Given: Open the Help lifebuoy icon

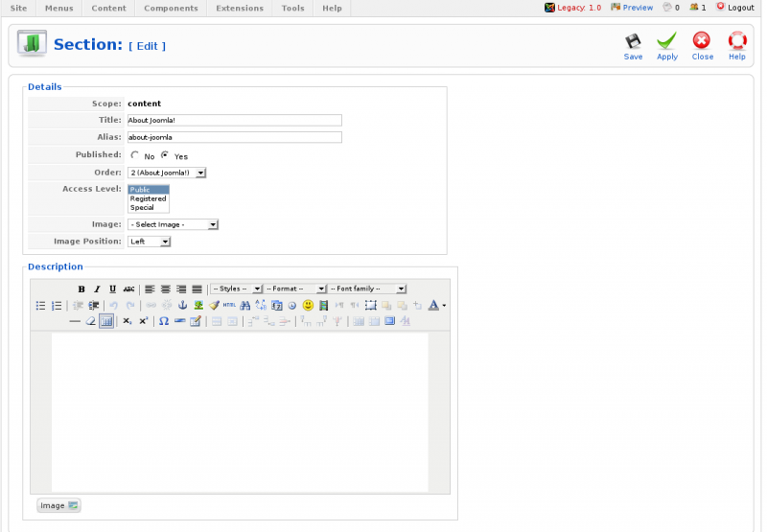Looking at the screenshot, I should point(736,45).
